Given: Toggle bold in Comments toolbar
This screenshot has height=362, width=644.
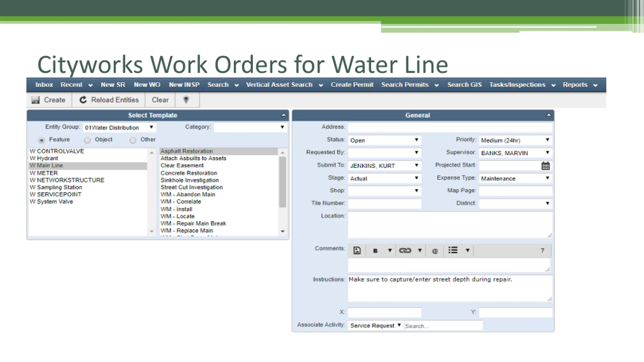Looking at the screenshot, I should [375, 251].
